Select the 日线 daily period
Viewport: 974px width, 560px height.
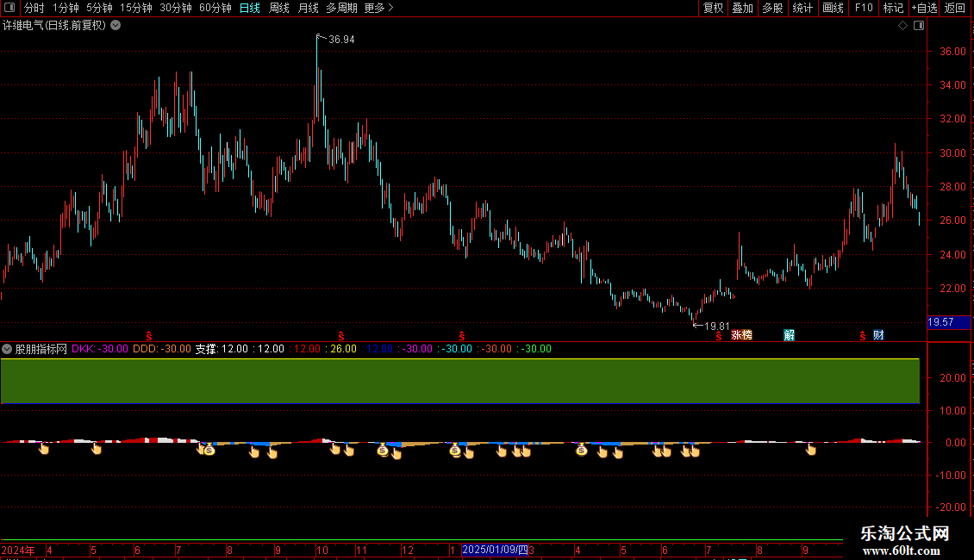click(x=250, y=8)
